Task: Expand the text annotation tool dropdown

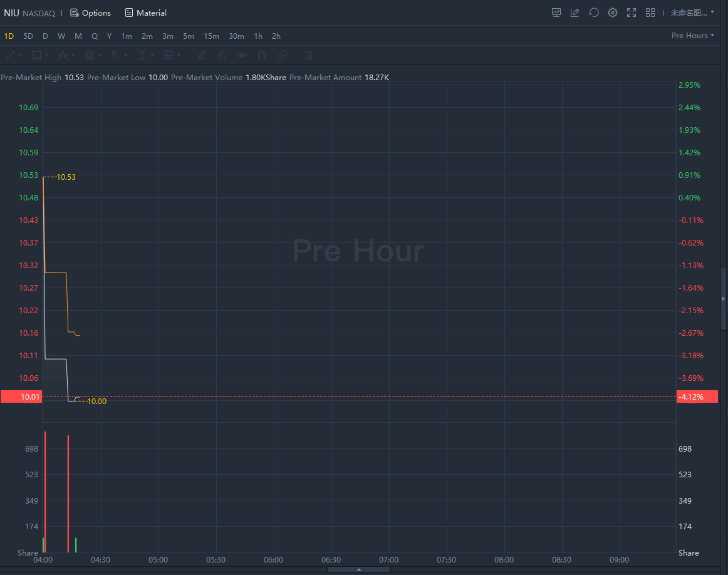Action: click(x=179, y=55)
